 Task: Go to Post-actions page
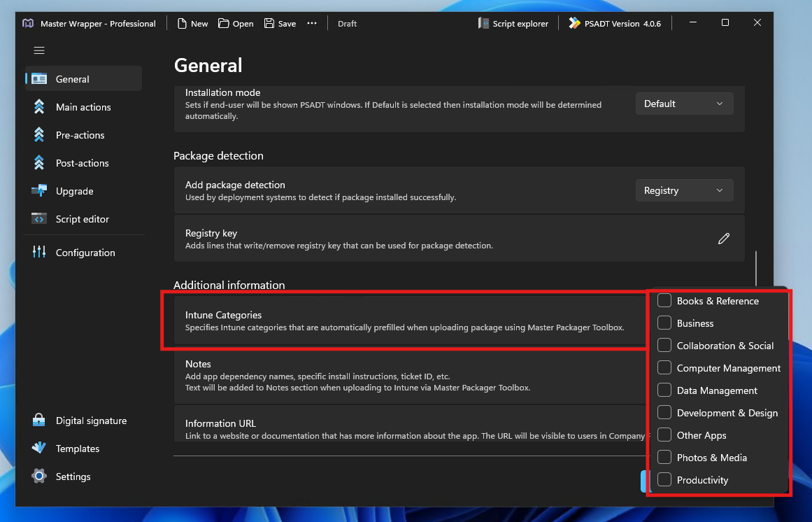tap(83, 162)
